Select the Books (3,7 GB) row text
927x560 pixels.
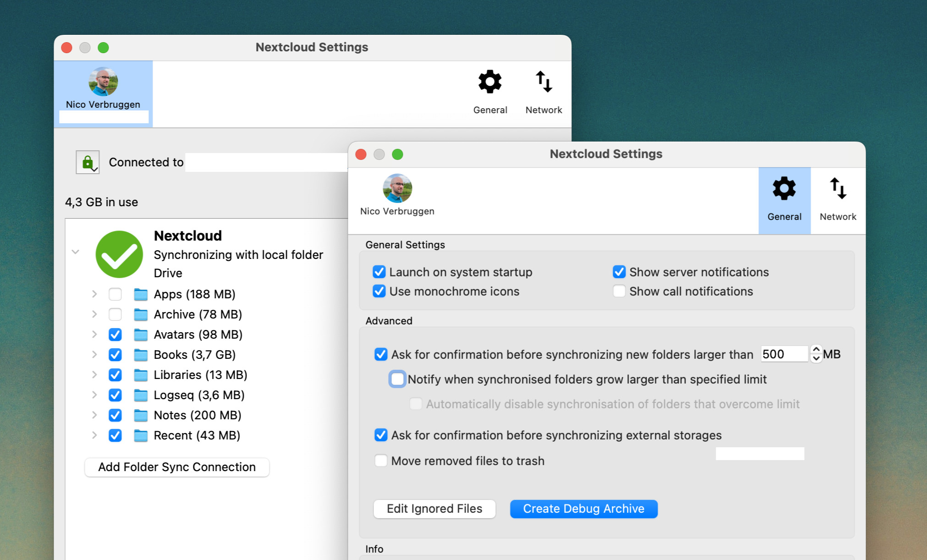point(195,355)
